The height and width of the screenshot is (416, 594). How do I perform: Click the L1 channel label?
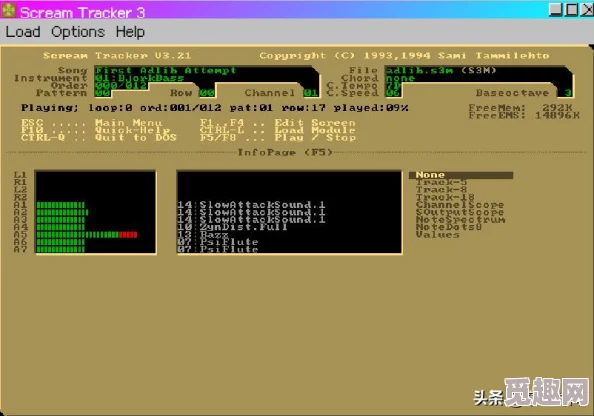coord(20,175)
